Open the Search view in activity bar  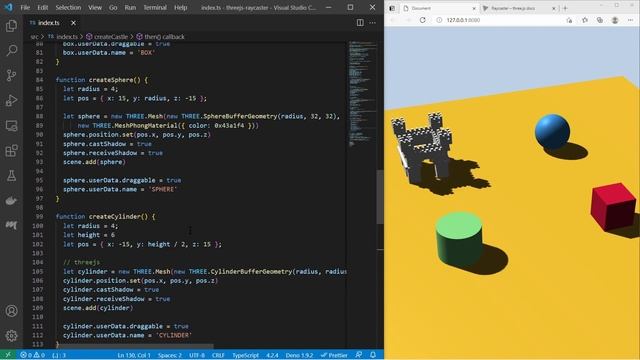11,50
